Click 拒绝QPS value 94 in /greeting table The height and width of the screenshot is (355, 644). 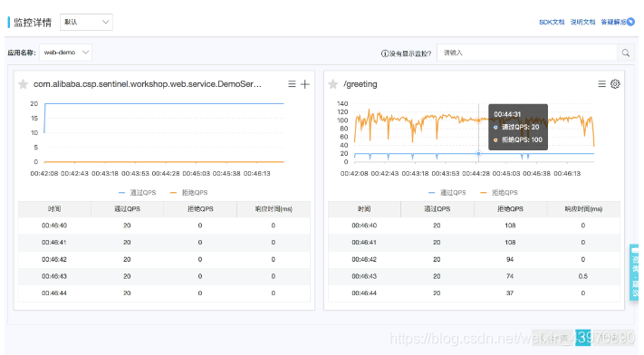(510, 260)
